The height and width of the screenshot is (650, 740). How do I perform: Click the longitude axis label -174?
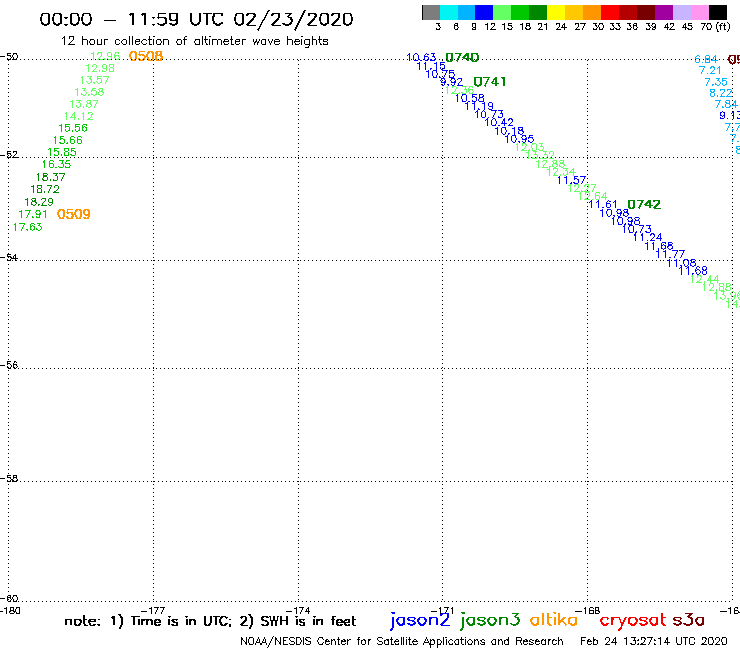pyautogui.click(x=298, y=611)
